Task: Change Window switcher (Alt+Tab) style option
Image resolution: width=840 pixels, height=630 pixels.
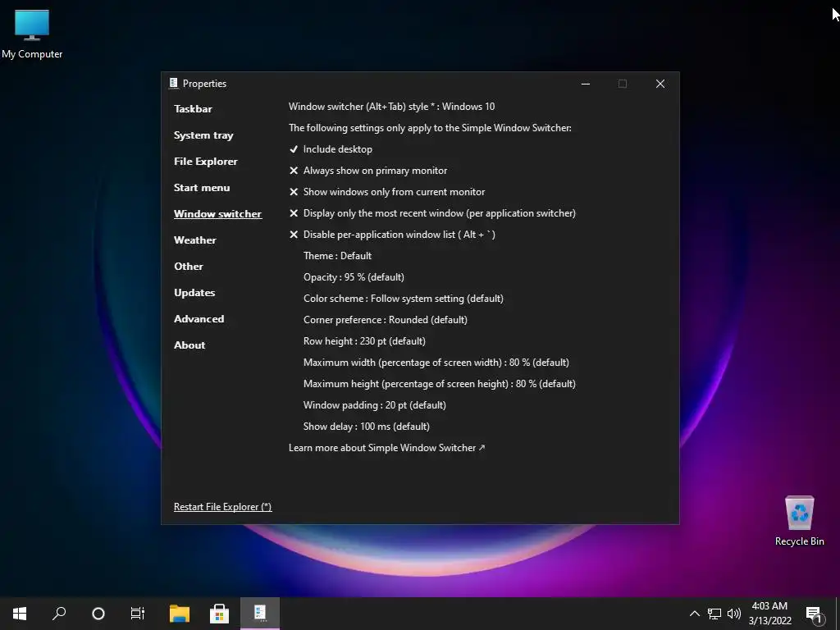Action: [x=391, y=107]
